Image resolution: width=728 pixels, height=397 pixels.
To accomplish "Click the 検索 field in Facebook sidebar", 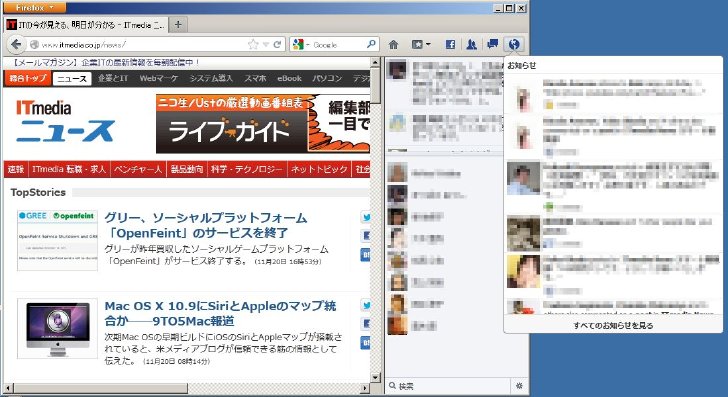I will coord(449,386).
